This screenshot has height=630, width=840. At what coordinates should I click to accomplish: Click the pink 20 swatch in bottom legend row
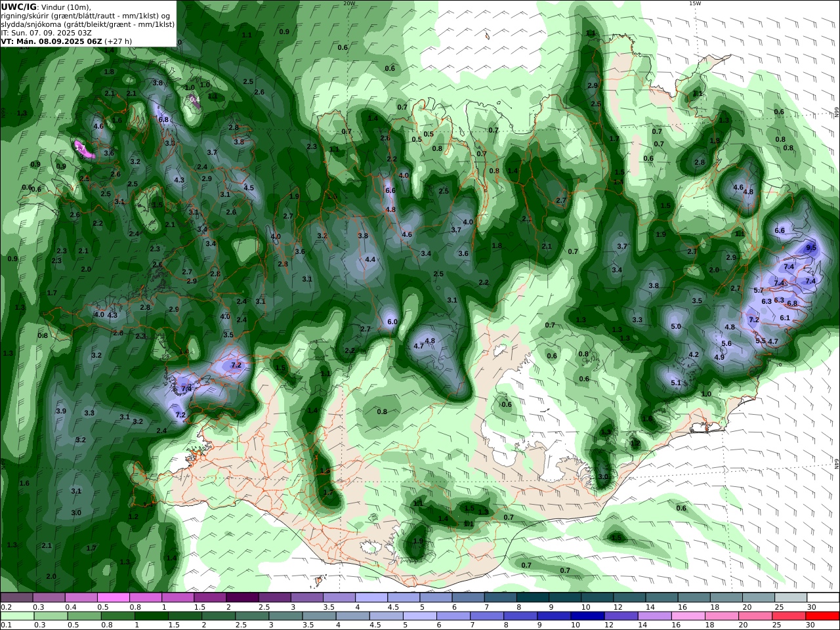(756, 616)
